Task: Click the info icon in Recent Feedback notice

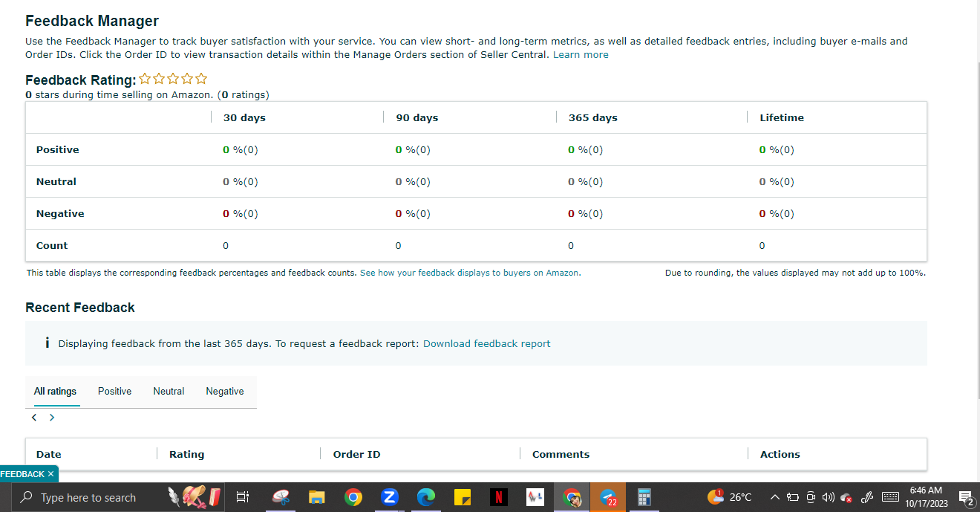Action: pos(48,343)
